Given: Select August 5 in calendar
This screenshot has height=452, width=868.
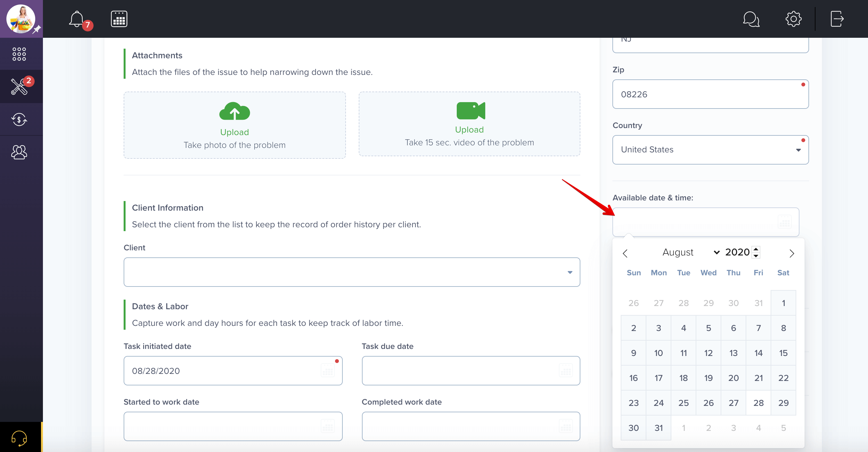Looking at the screenshot, I should (708, 328).
